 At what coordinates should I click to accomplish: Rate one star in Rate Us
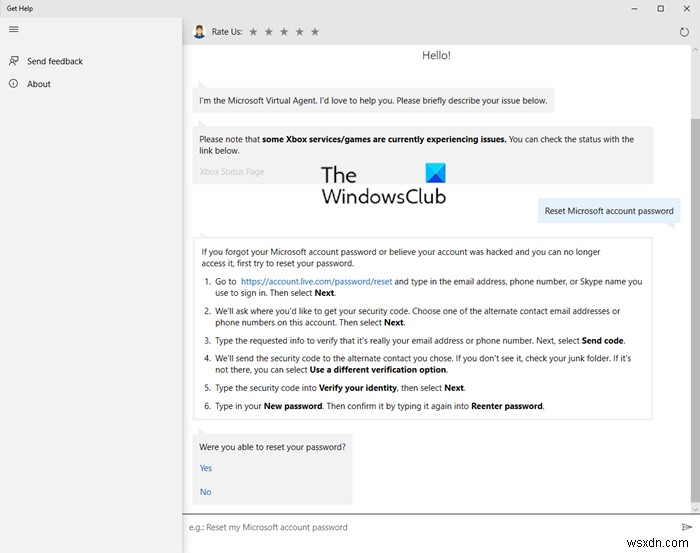253,32
